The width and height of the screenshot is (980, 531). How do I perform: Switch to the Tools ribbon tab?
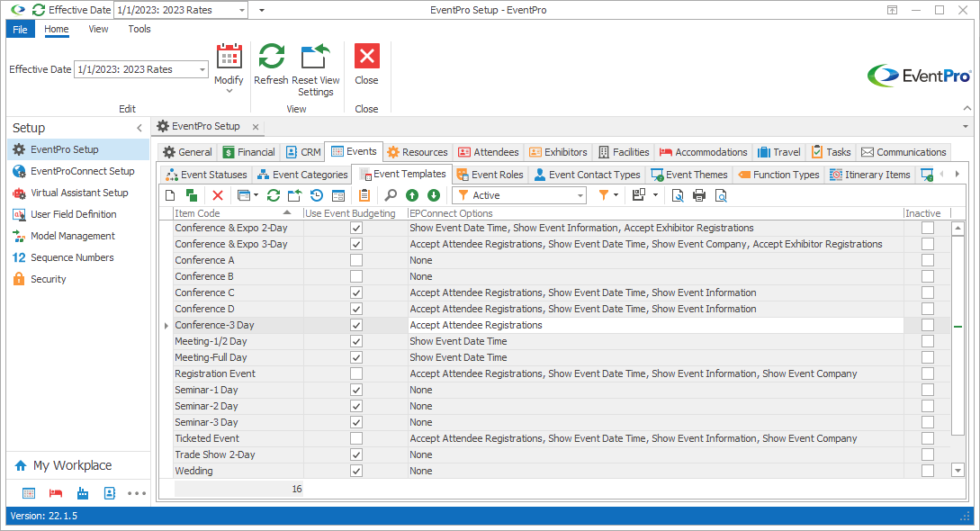click(x=139, y=29)
